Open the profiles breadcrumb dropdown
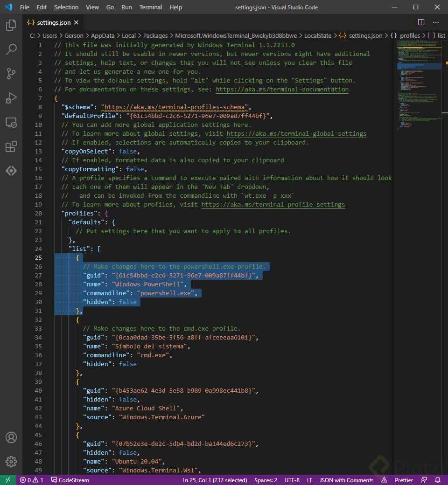 coord(410,35)
